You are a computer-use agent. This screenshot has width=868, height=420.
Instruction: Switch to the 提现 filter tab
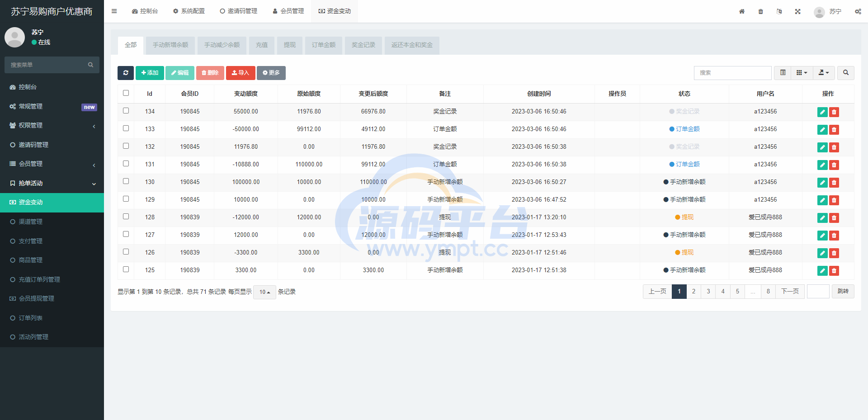[290, 45]
